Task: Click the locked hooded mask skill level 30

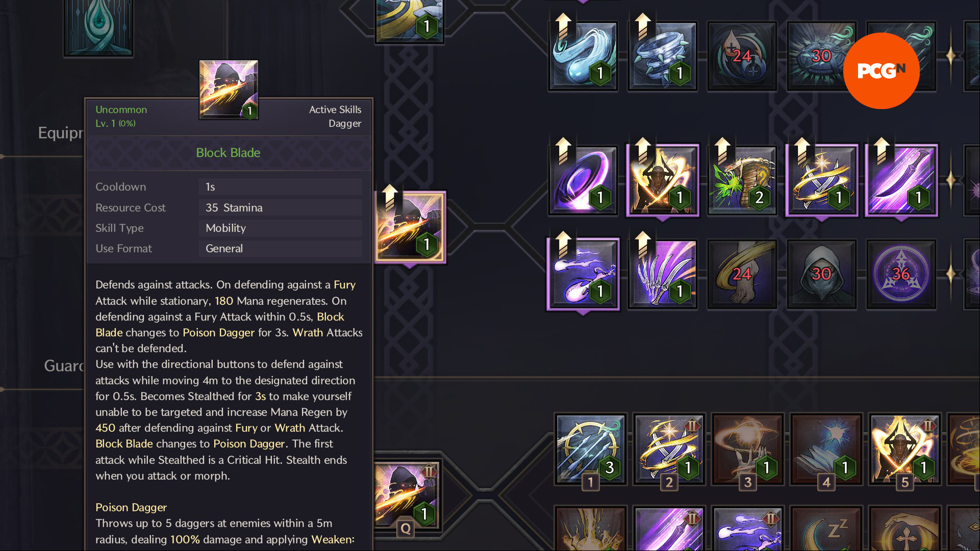Action: (x=822, y=274)
